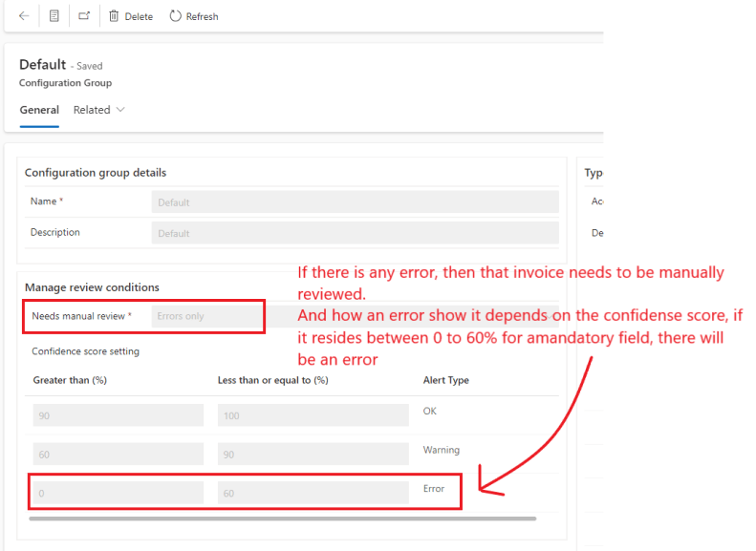Click the Warning row Greater than field
Screen dimensions: 756x551
[x=118, y=455]
